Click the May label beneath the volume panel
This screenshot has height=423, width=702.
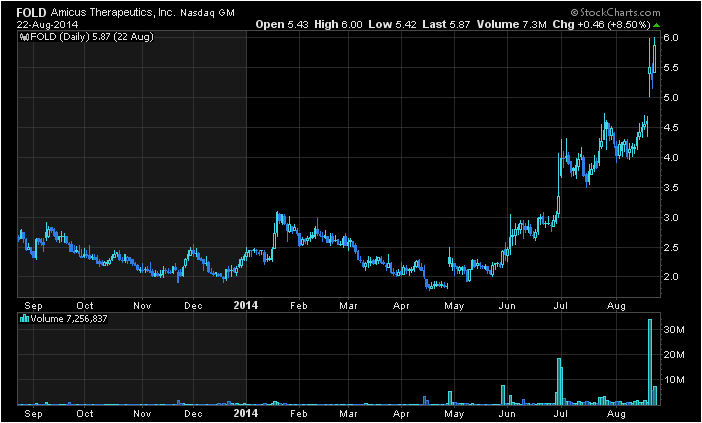[454, 413]
